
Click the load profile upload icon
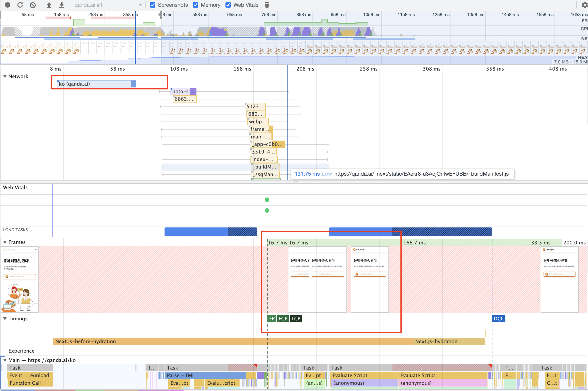[x=49, y=5]
